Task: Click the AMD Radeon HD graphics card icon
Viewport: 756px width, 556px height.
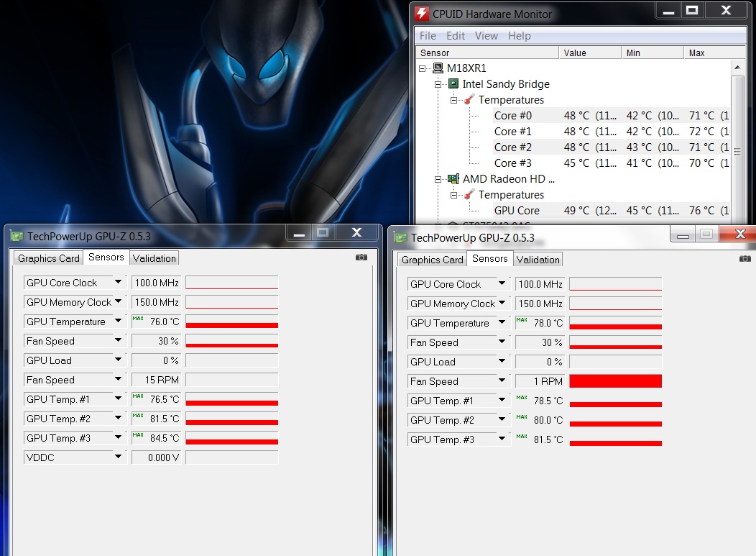Action: tap(453, 179)
